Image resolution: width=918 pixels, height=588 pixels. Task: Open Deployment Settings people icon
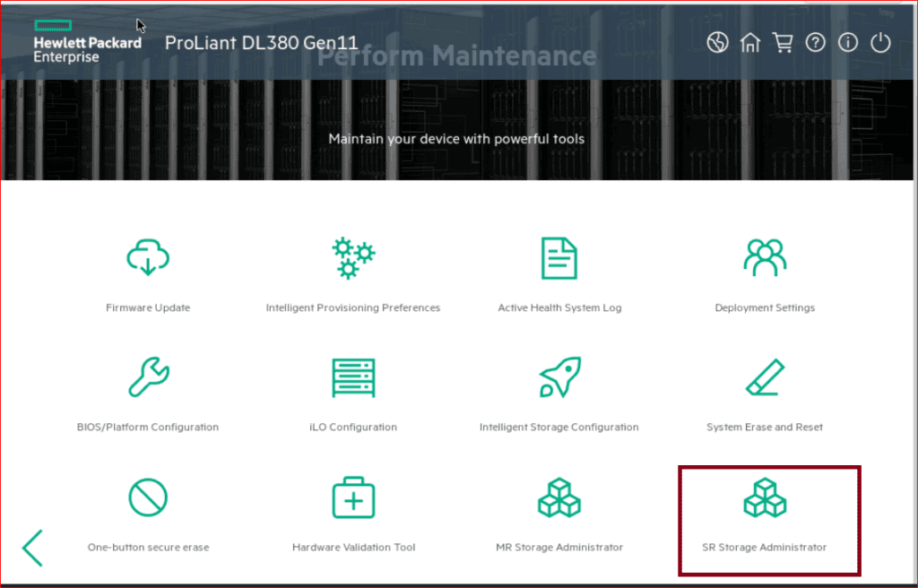(x=765, y=258)
